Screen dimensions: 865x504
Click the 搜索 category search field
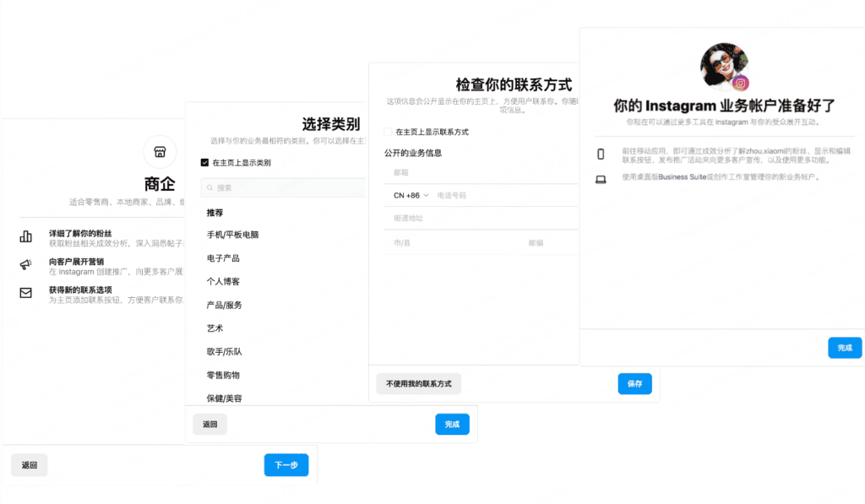[x=284, y=188]
